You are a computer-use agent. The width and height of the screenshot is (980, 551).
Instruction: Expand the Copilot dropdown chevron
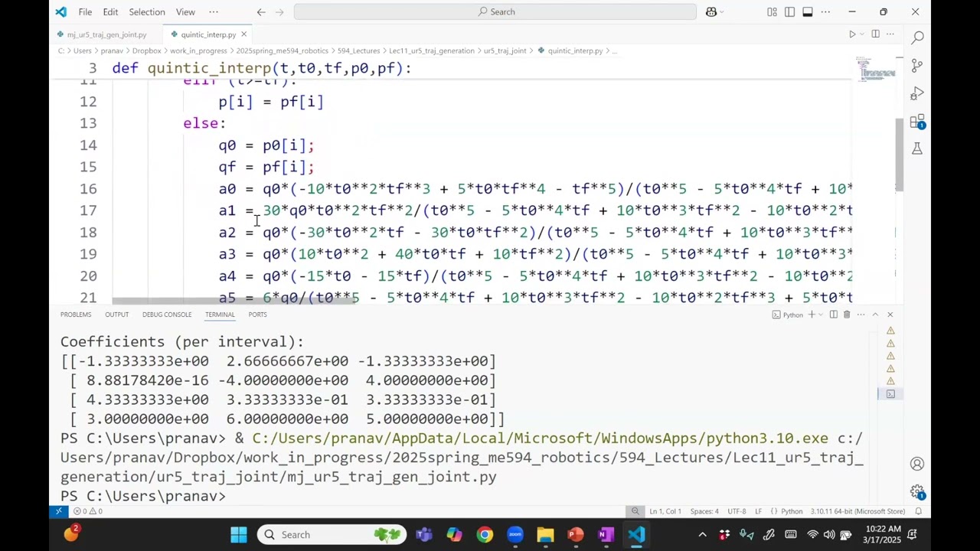point(722,11)
